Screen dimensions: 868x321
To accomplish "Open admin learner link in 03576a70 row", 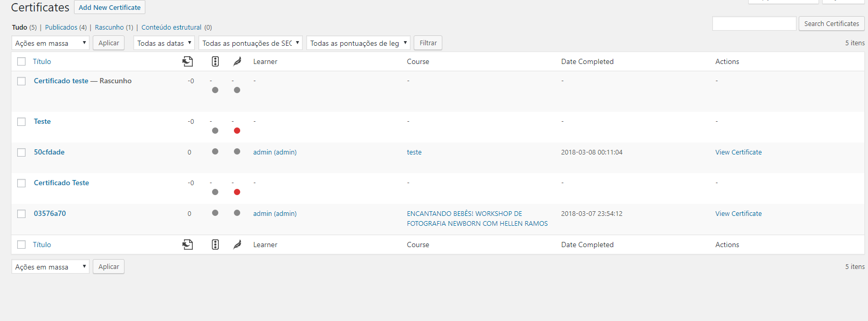I will pyautogui.click(x=275, y=213).
